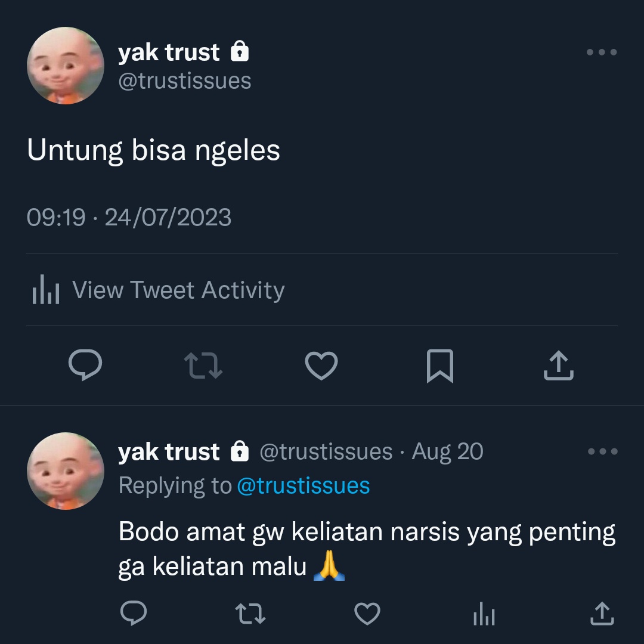Open the reply tweet's avatar
The height and width of the screenshot is (644, 644).
pos(66,471)
